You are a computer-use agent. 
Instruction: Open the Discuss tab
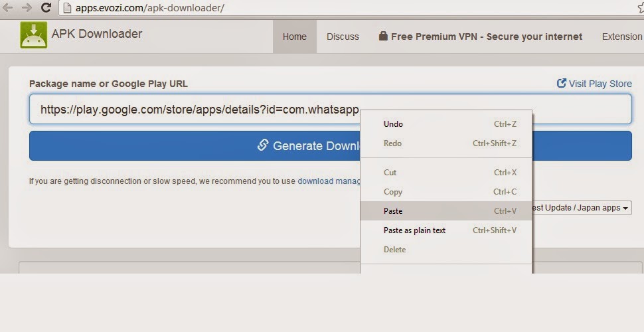click(343, 37)
